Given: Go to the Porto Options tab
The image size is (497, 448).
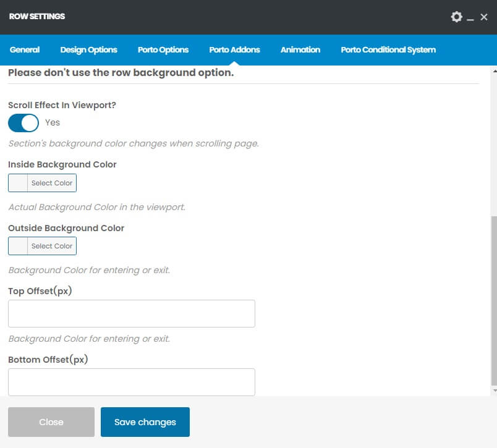Looking at the screenshot, I should [163, 49].
